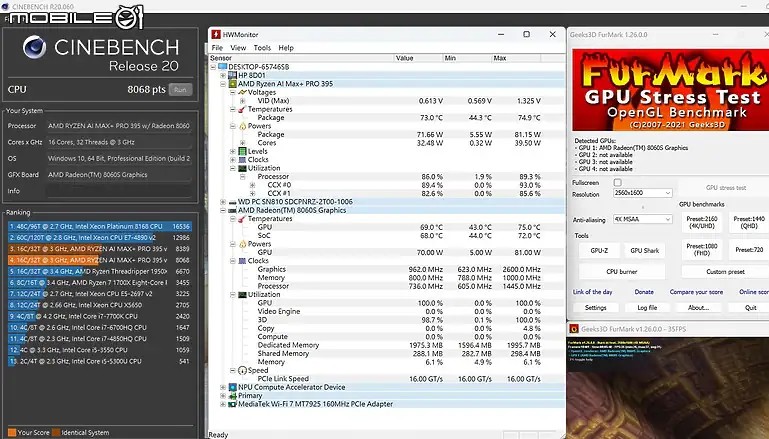Screen dimensions: 769x439
Task: Click Run button next to Cinebench CPU score
Action: 181,89
